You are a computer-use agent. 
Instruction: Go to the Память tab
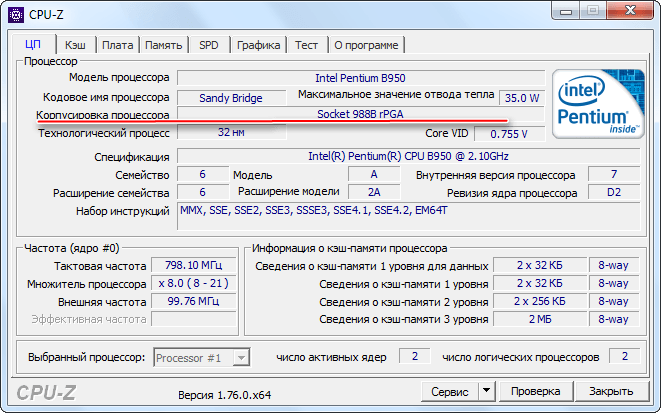(163, 45)
